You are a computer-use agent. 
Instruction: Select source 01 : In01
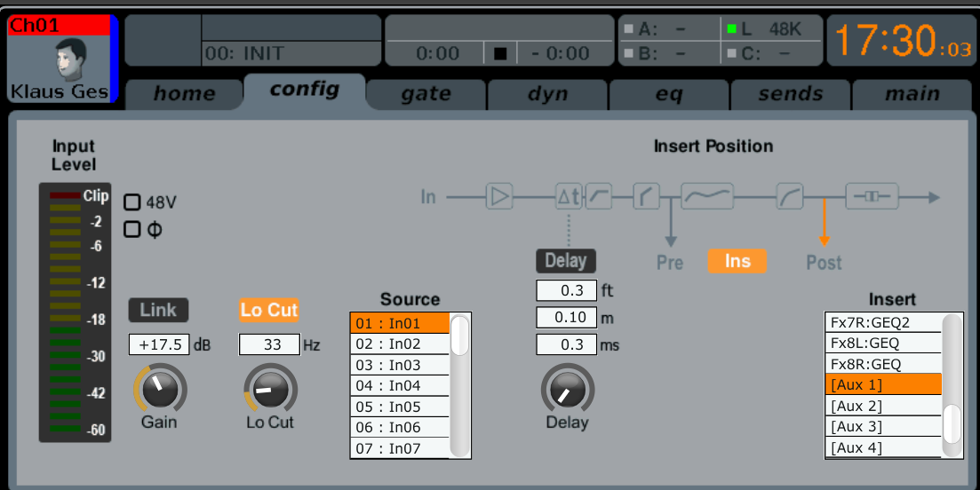click(400, 323)
